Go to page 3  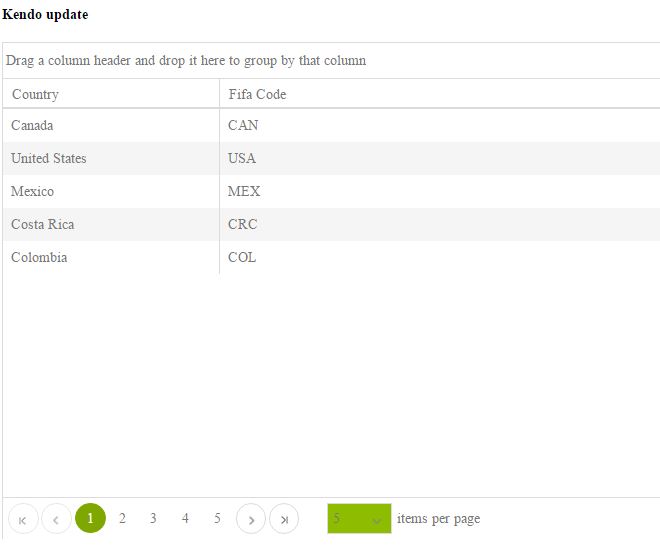click(x=153, y=518)
